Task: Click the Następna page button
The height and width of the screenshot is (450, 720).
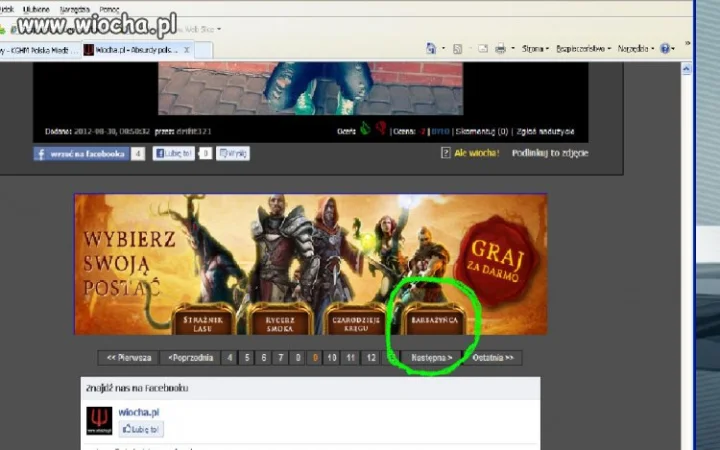Action: 432,357
